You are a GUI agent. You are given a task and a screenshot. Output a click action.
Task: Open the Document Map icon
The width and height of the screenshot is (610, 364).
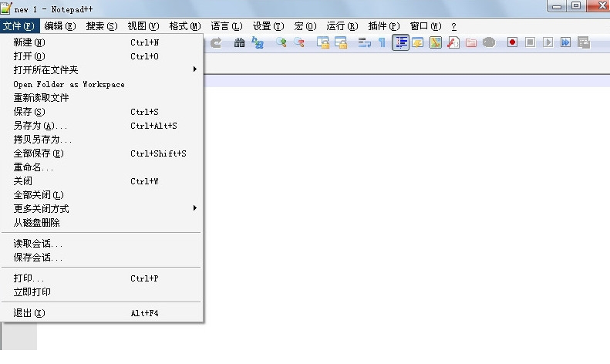click(436, 42)
